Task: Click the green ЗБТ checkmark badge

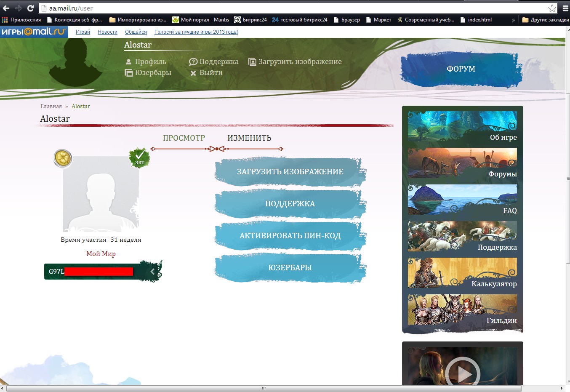Action: click(139, 158)
